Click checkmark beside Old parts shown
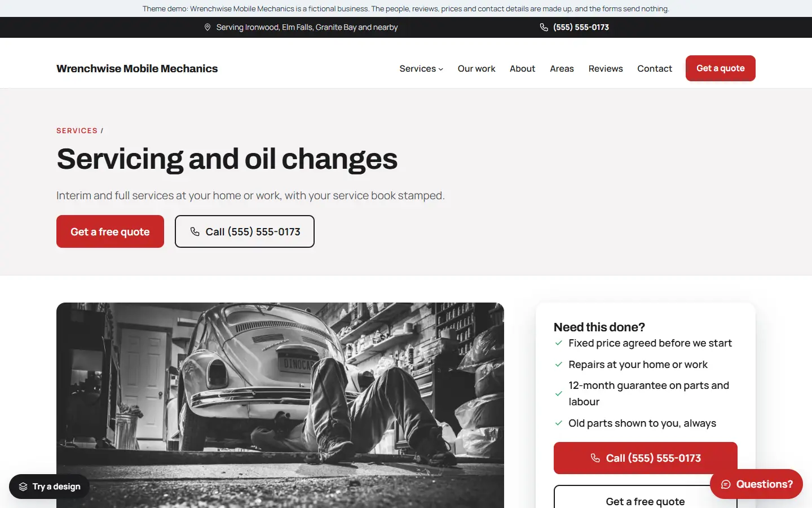 pos(559,423)
